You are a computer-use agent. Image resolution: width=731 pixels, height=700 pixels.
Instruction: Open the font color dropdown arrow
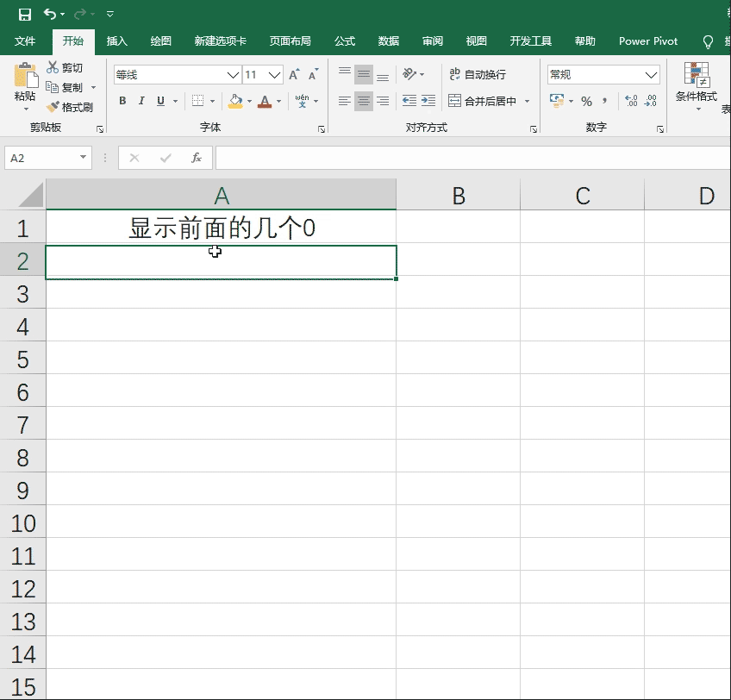click(x=278, y=101)
